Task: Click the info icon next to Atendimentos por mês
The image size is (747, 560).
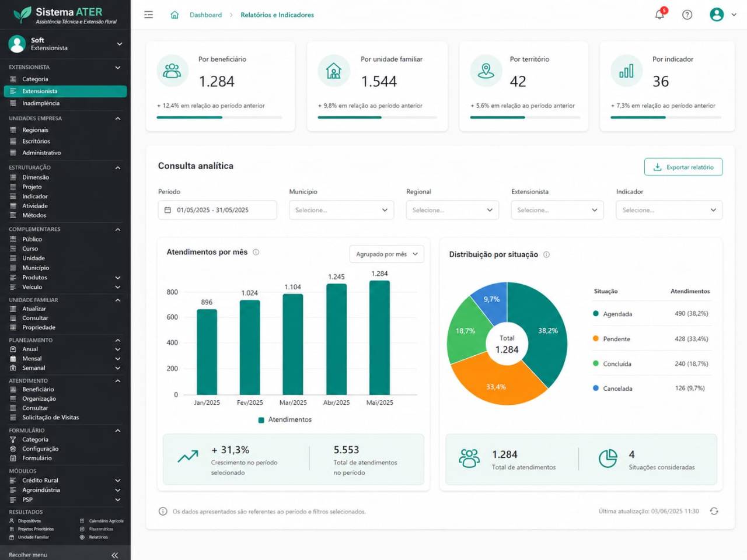Action: (x=256, y=252)
